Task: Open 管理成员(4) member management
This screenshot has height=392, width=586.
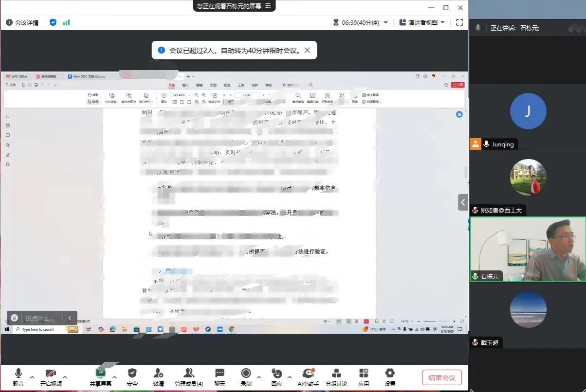Action: coord(189,374)
